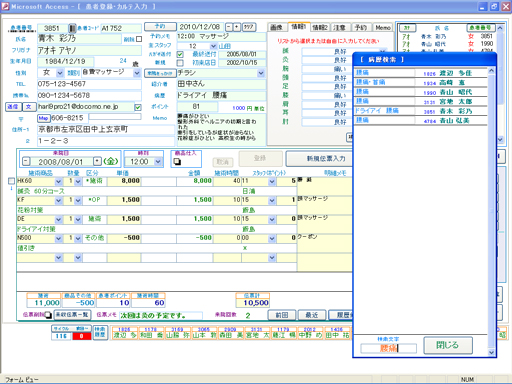The width and height of the screenshot is (512, 384).
Task: Click the カナ header button in patient list
Action: coord(407,28)
